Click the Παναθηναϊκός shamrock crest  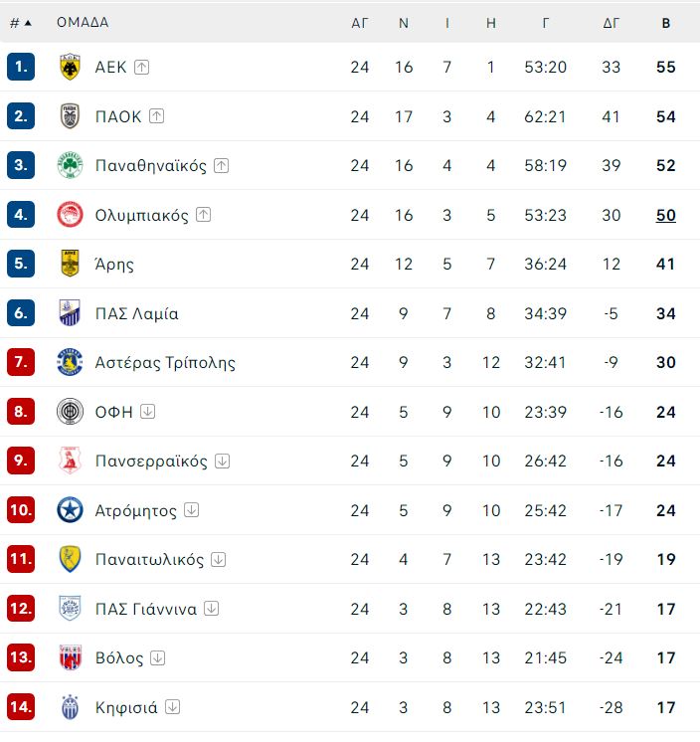tap(70, 165)
